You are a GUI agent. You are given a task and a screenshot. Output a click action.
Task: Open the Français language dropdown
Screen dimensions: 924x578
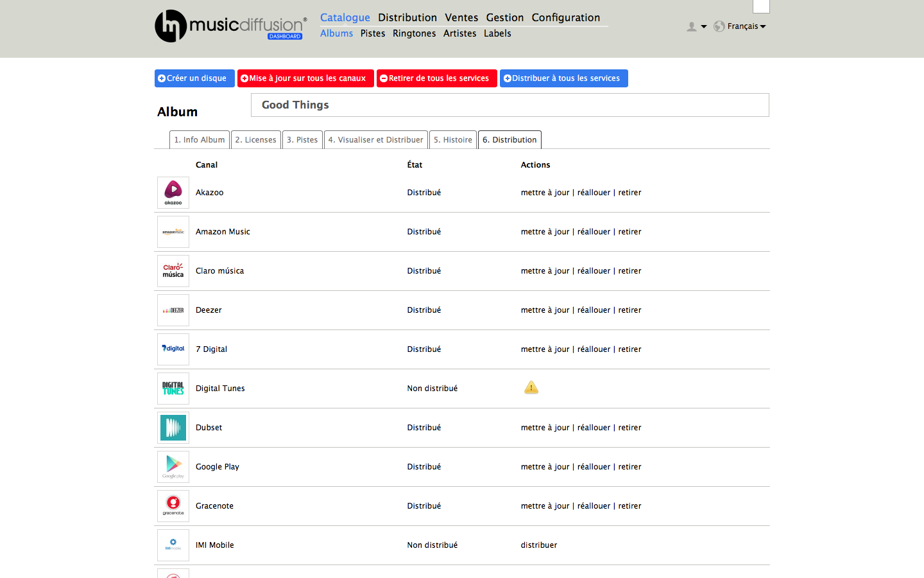(746, 26)
